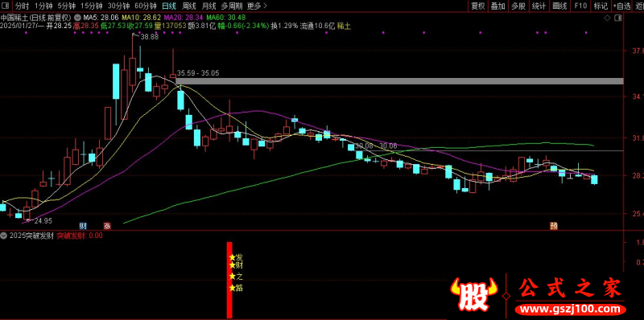Click the red 涨 marker below chart
The width and height of the screenshot is (644, 320).
(x=107, y=226)
